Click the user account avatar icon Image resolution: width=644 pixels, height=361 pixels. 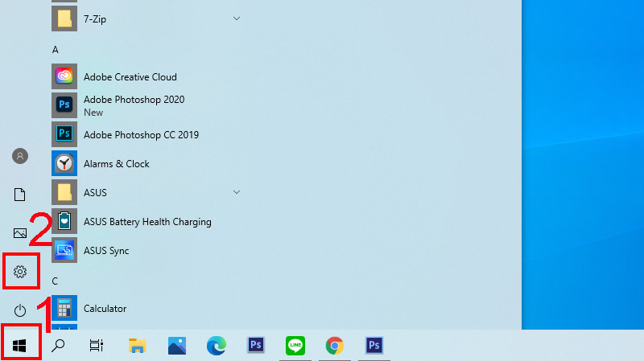(19, 156)
